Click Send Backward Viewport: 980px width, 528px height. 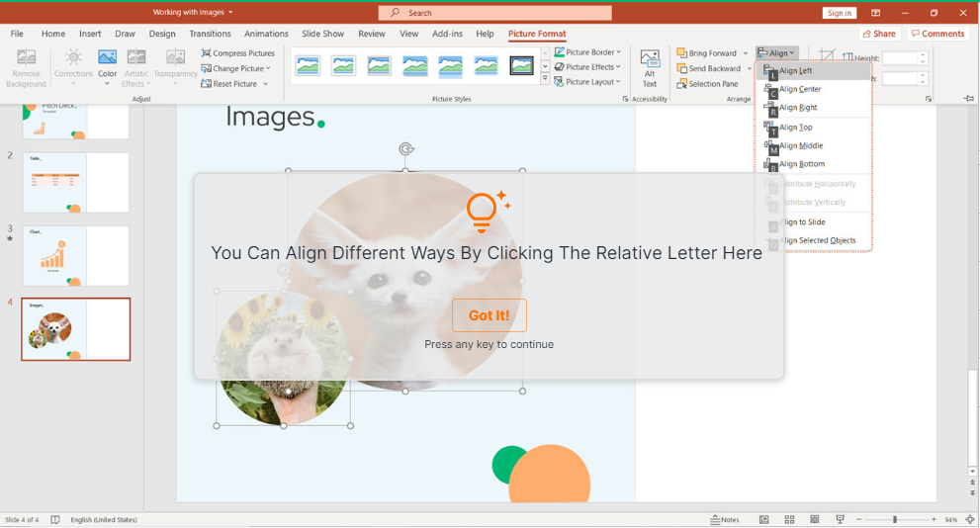709,68
